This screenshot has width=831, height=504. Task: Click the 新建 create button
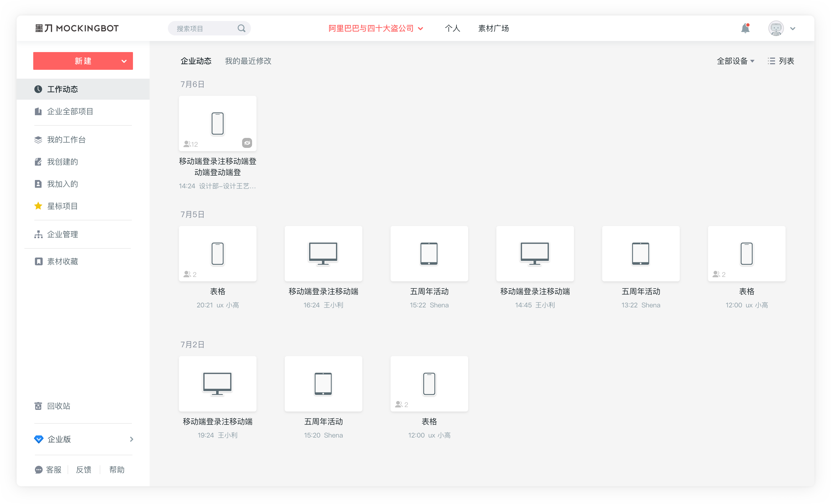[83, 61]
